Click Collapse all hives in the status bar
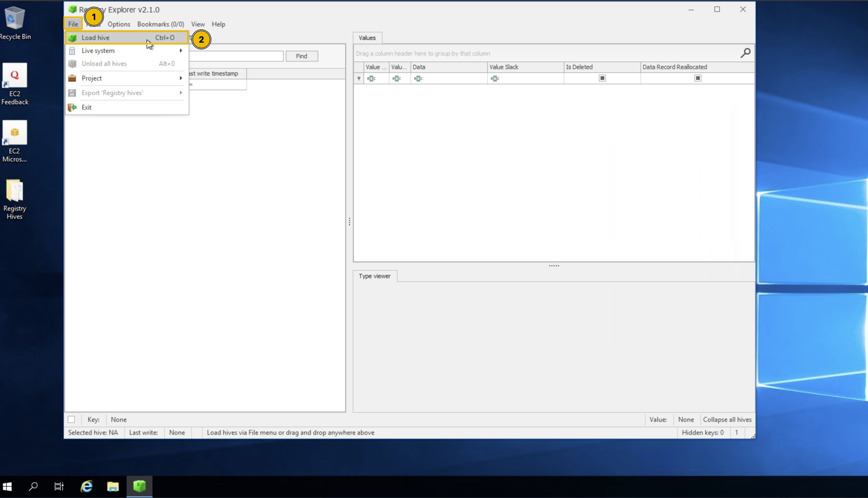Viewport: 868px width, 498px height. click(727, 419)
